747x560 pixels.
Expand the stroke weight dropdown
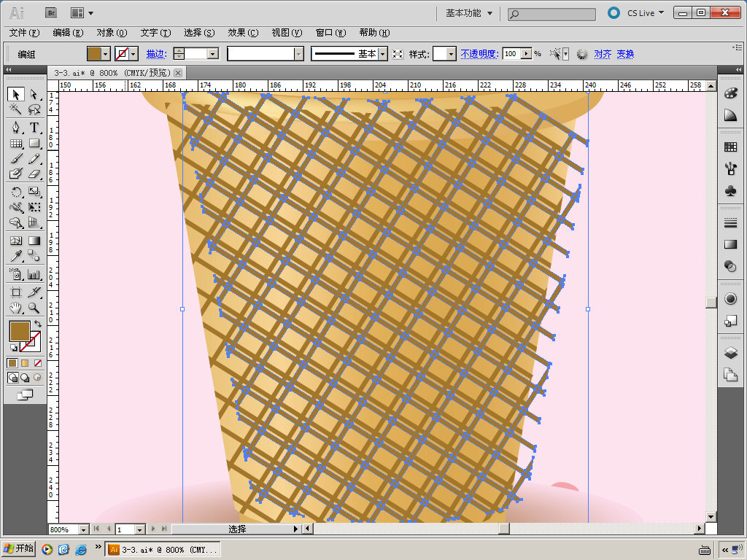point(213,54)
